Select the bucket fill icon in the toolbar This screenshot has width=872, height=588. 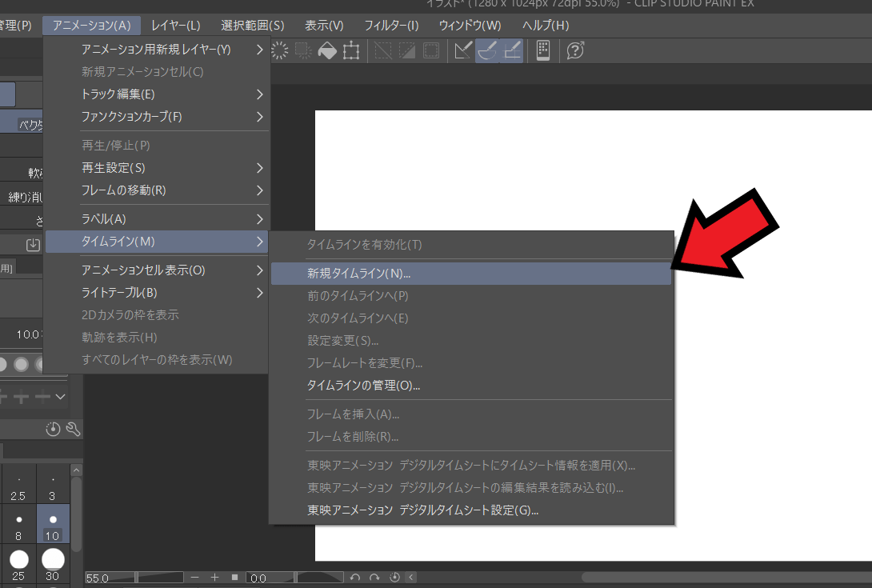(326, 50)
